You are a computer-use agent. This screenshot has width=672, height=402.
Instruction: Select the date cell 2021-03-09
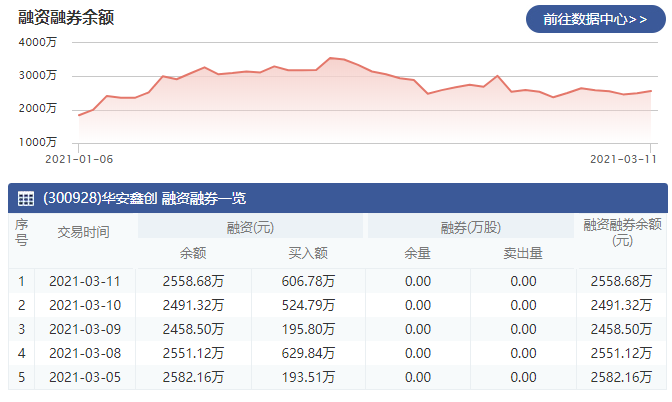tap(85, 329)
